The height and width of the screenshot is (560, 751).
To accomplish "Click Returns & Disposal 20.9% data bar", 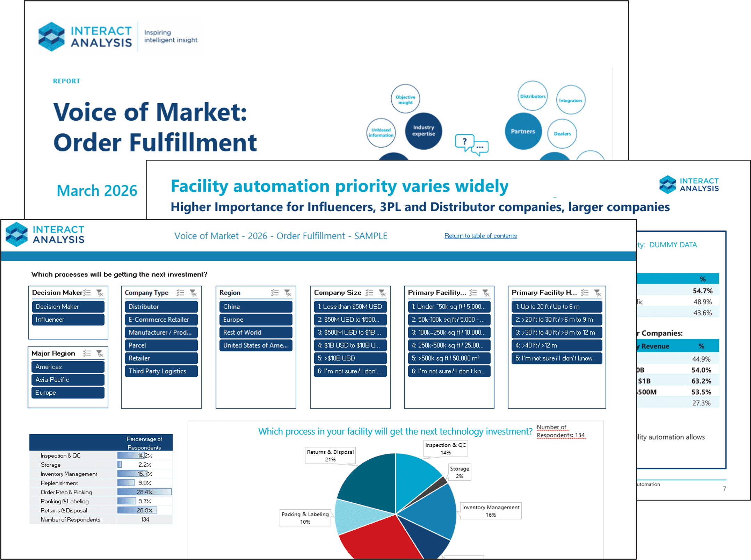I will (137, 510).
